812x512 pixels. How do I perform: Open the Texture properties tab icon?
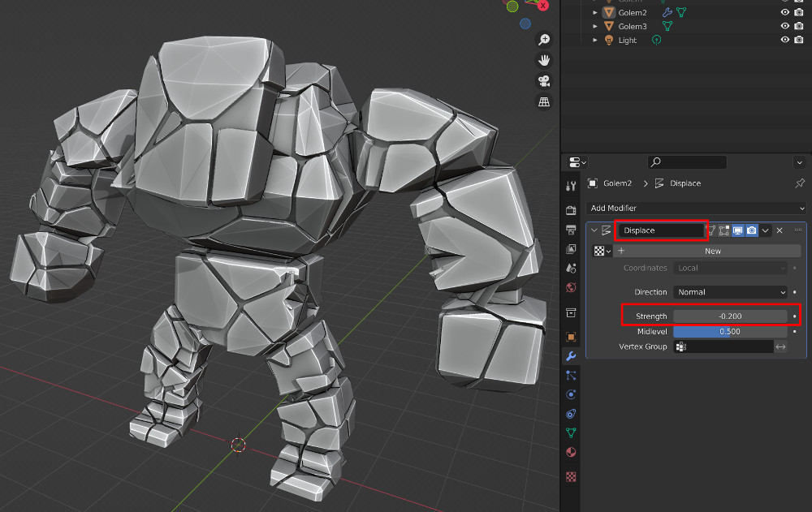571,477
